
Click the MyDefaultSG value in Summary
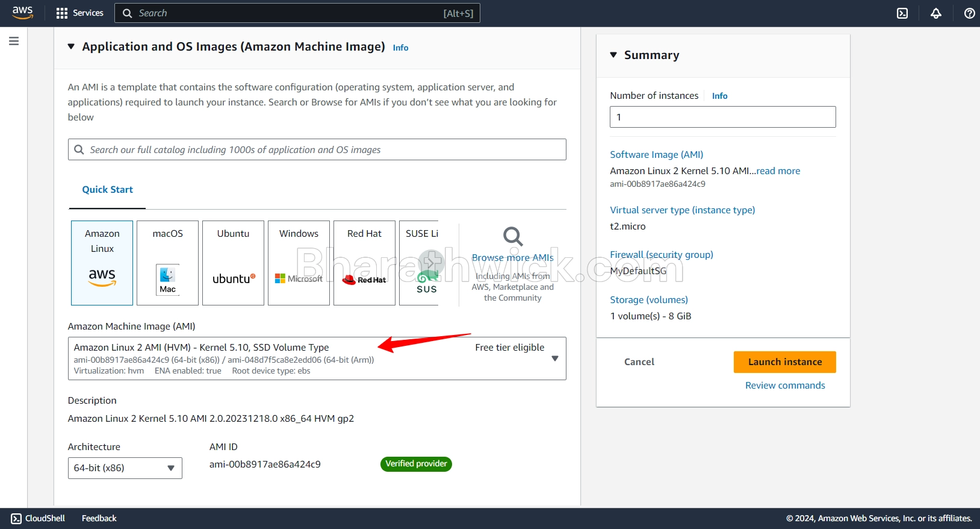[638, 271]
